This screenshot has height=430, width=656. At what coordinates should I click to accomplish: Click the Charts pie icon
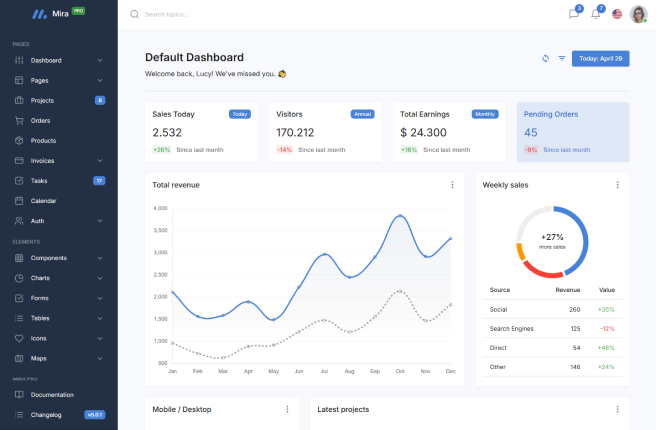click(19, 278)
